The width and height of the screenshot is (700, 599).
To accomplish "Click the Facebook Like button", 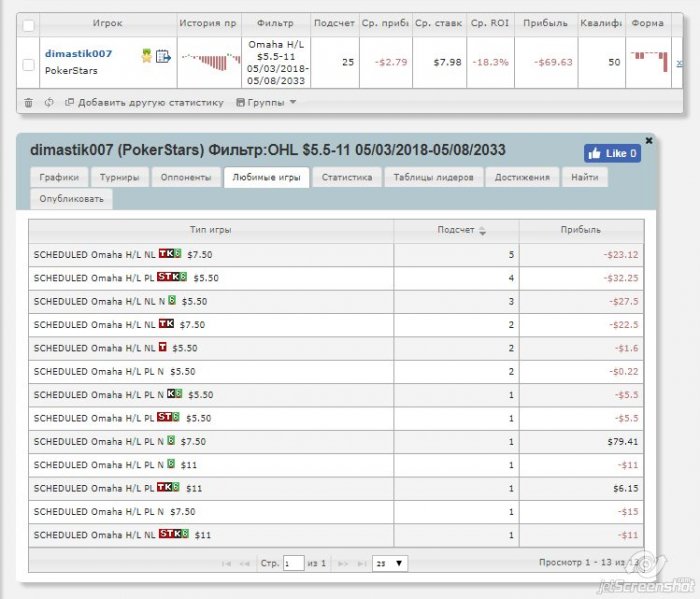I will tap(612, 154).
